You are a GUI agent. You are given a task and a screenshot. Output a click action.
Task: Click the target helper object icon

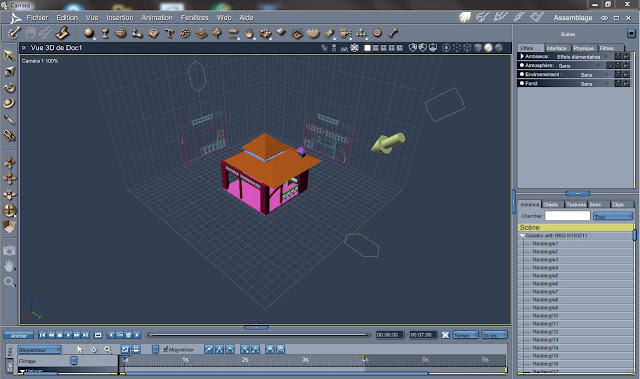point(377,33)
